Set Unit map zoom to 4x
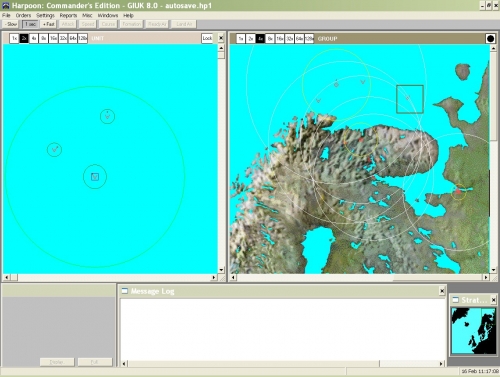The image size is (500, 377). pyautogui.click(x=34, y=39)
